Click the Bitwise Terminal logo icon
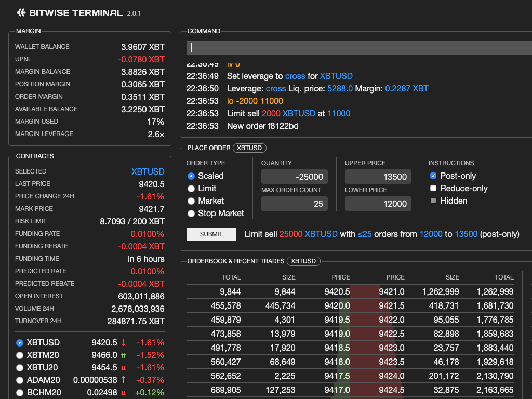Image resolution: width=532 pixels, height=399 pixels. pos(21,13)
